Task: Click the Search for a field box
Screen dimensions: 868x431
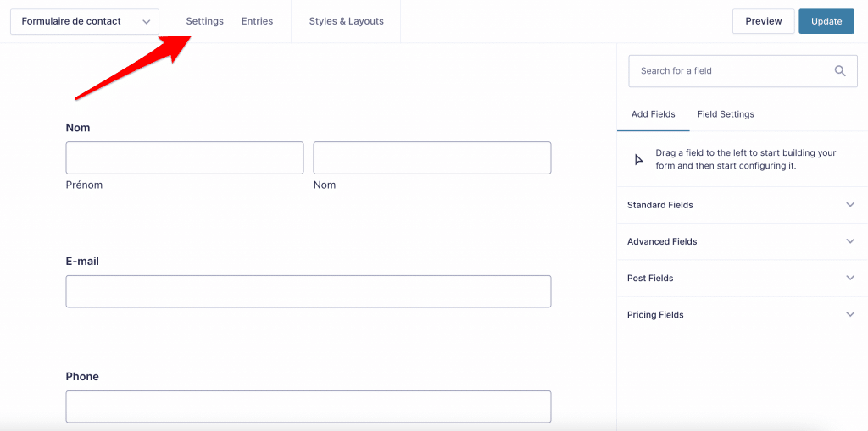Action: click(x=743, y=71)
